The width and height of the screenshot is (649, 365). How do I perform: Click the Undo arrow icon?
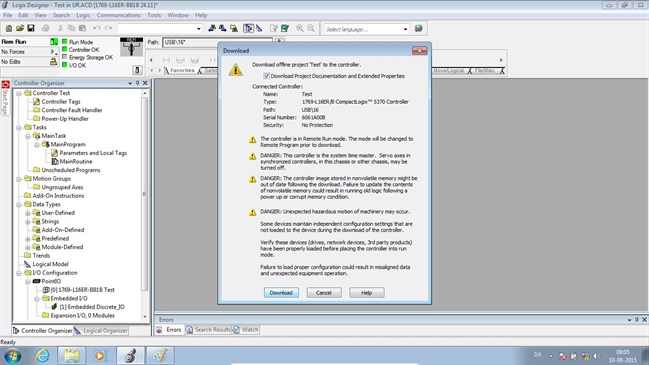(x=97, y=29)
